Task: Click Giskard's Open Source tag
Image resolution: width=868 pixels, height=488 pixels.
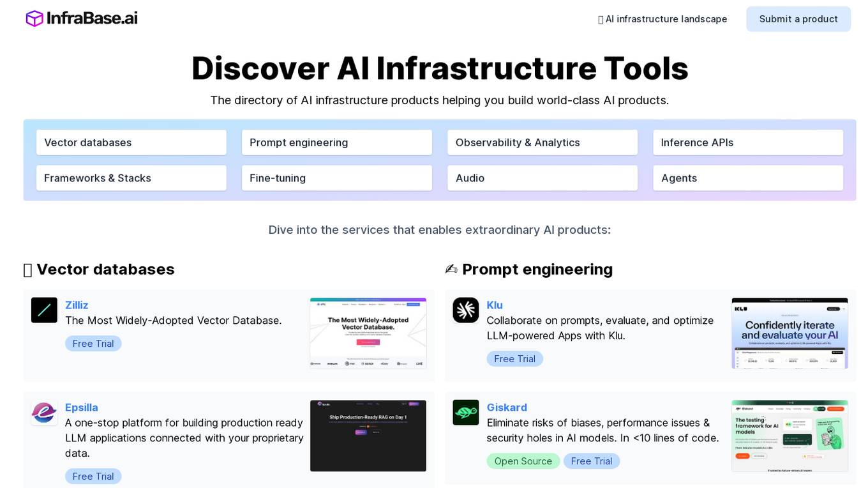Action: (x=523, y=461)
